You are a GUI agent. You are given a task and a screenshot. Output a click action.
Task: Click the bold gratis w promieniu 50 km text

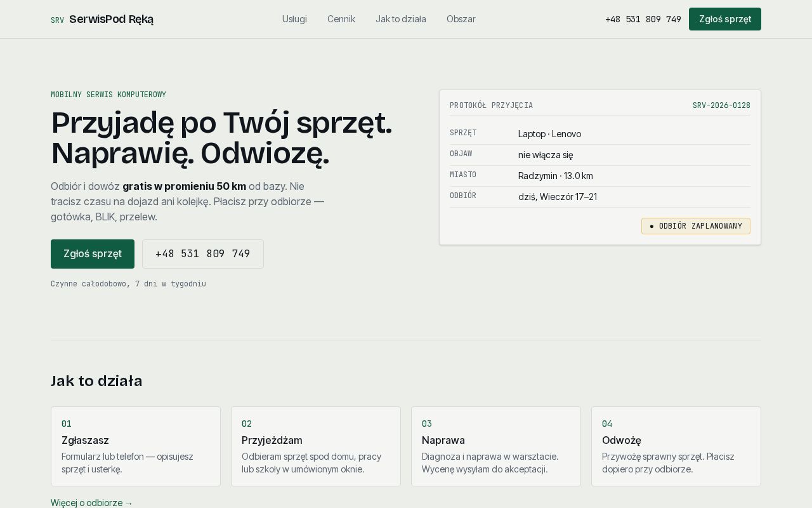click(185, 186)
